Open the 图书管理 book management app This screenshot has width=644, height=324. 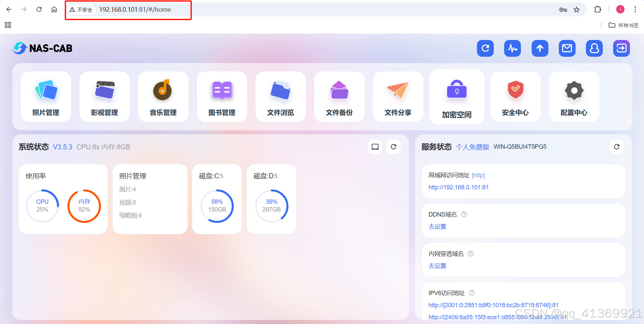click(x=222, y=97)
